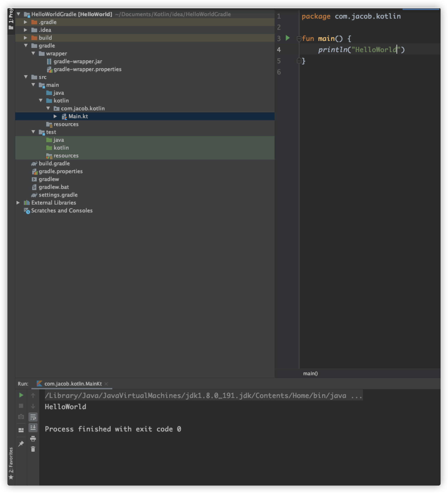The image size is (448, 493).
Task: Click the restore layout icon
Action: tap(21, 430)
